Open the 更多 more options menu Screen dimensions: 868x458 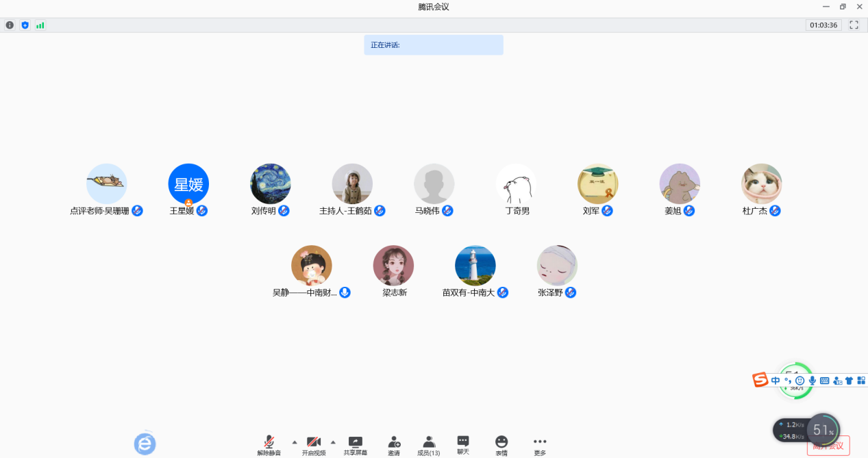coord(540,445)
